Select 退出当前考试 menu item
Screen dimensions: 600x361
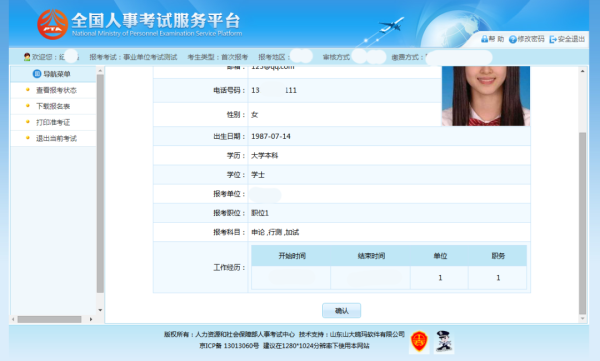(x=56, y=139)
